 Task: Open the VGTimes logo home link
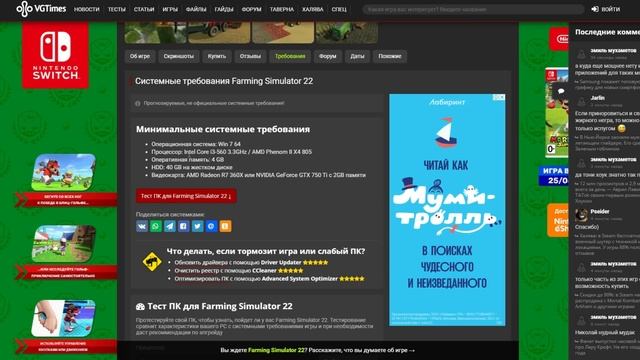pyautogui.click(x=41, y=9)
